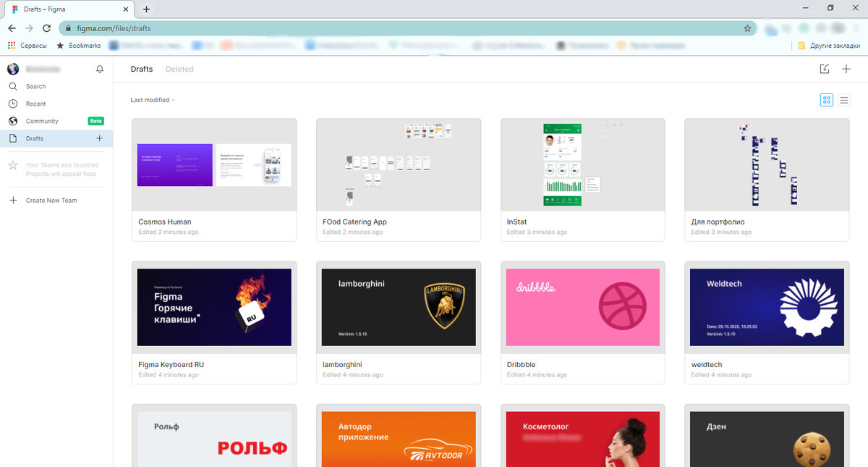Open FOod Catering App thumbnail
Image resolution: width=868 pixels, height=467 pixels.
pos(399,165)
